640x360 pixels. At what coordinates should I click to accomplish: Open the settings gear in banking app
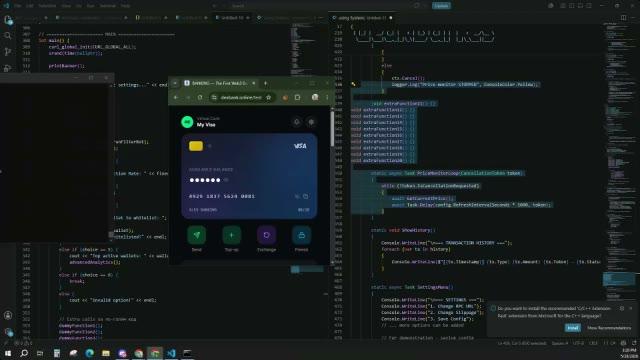click(311, 122)
